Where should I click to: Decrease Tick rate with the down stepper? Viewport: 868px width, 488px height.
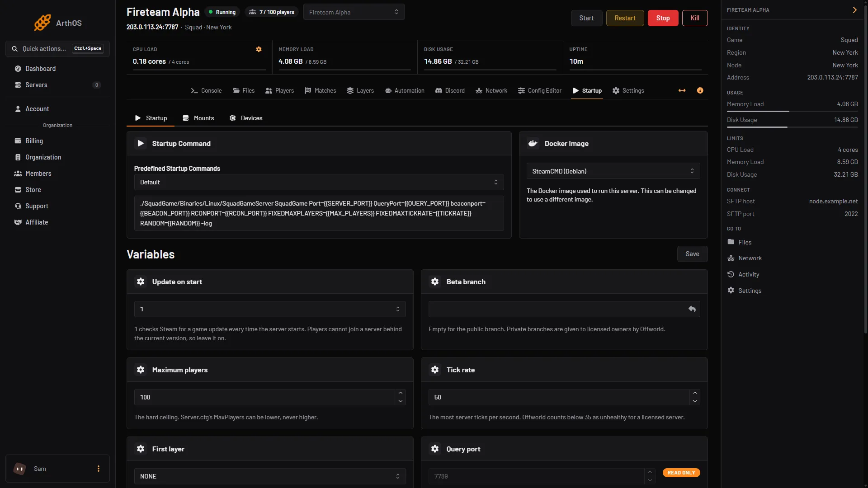pos(695,401)
